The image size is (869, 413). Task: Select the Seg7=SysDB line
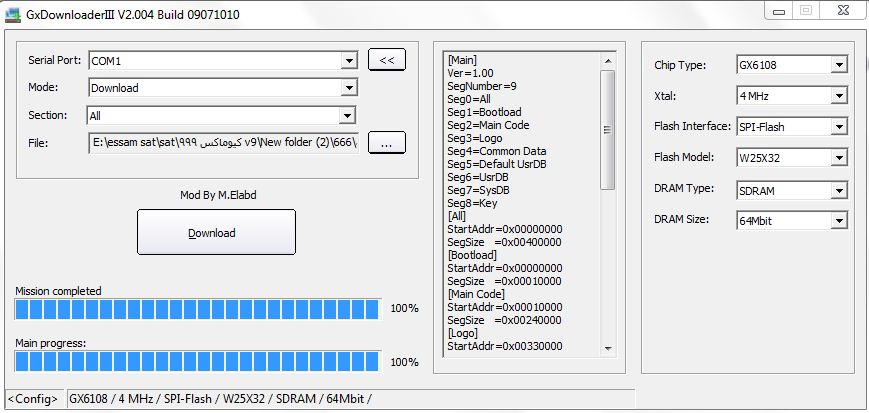click(478, 190)
